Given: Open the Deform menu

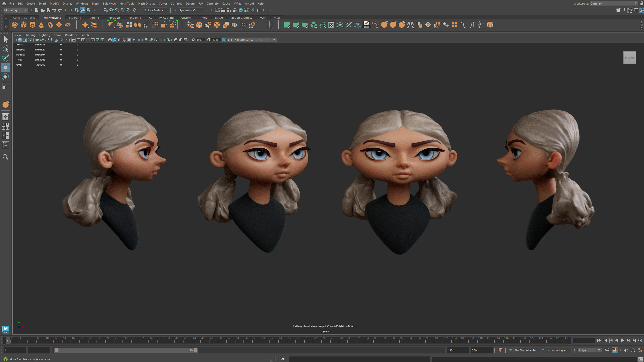Looking at the screenshot, I should [190, 4].
